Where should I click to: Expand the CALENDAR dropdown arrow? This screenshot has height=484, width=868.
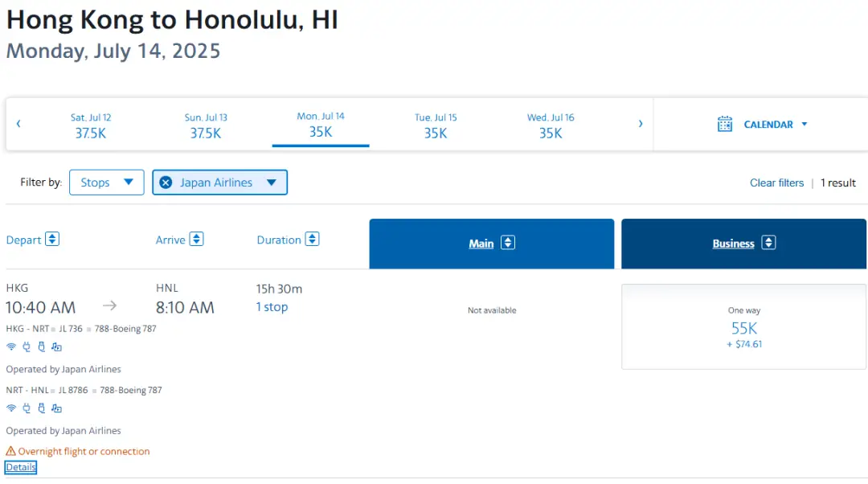(x=804, y=125)
